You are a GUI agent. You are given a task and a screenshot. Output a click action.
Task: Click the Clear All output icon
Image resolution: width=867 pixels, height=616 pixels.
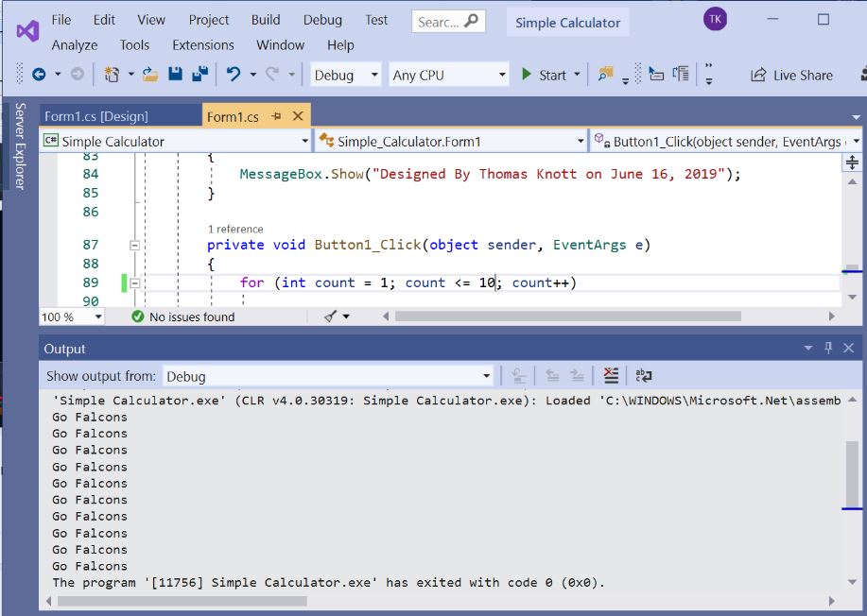tap(611, 376)
